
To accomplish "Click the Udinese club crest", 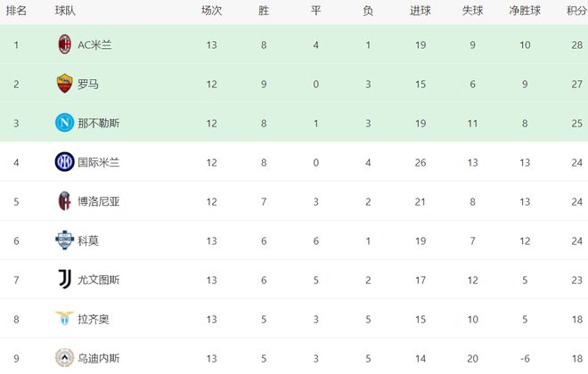I will pos(64,358).
